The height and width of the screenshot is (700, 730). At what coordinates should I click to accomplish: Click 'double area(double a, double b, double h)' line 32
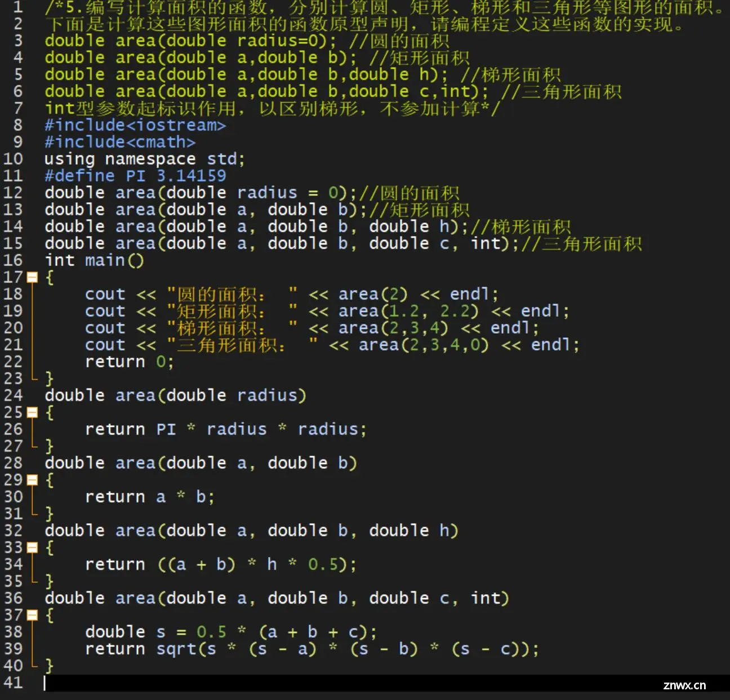coord(252,530)
